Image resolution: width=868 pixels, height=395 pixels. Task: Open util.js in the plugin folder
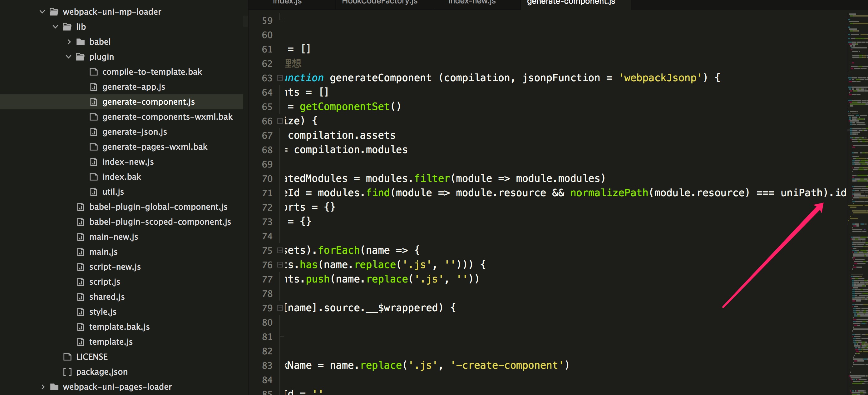(113, 192)
